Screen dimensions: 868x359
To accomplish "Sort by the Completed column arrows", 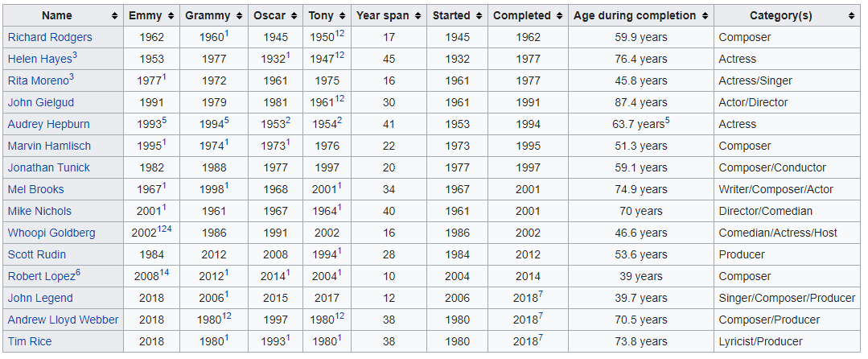I will [559, 16].
